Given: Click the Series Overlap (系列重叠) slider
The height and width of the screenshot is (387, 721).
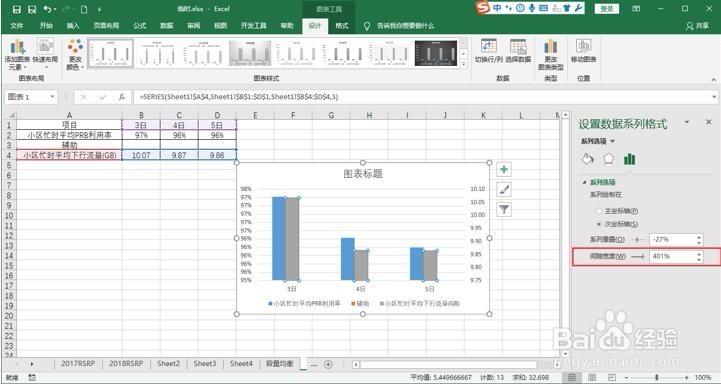Looking at the screenshot, I should tap(637, 240).
